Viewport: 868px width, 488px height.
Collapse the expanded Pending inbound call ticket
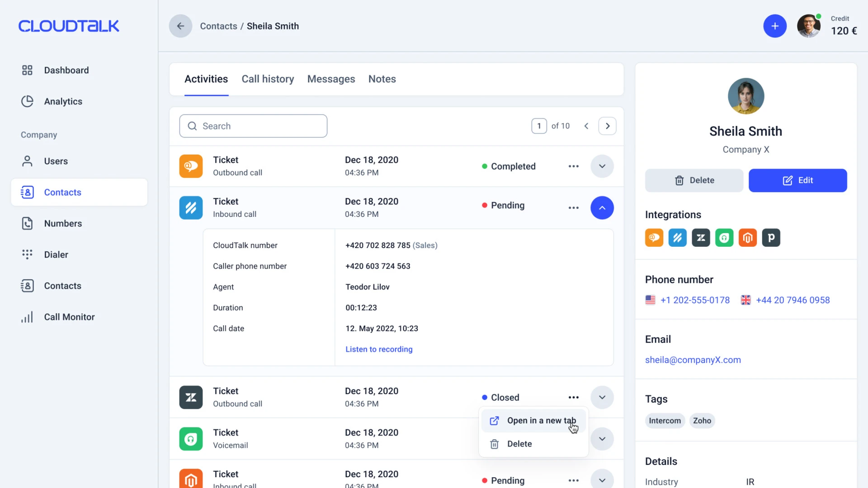[602, 208]
